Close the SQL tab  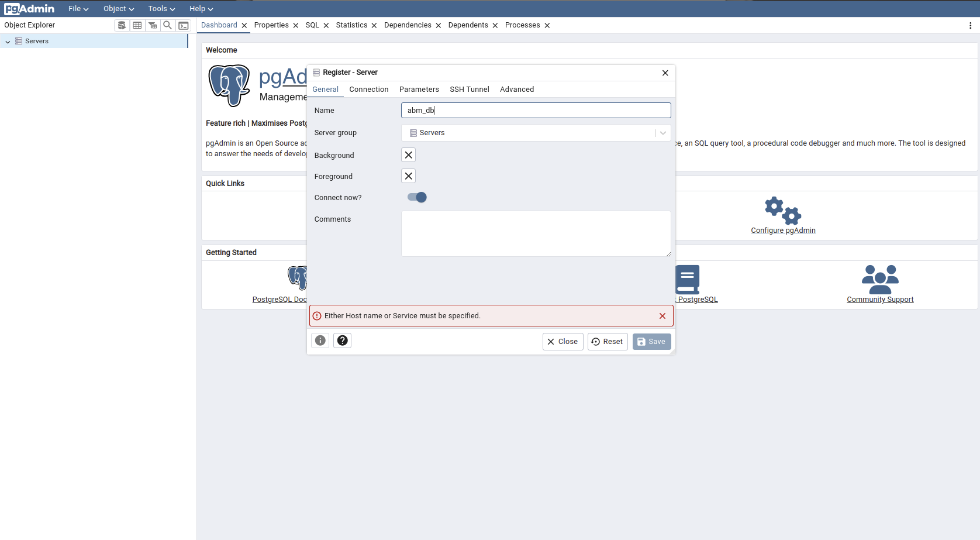tap(326, 26)
